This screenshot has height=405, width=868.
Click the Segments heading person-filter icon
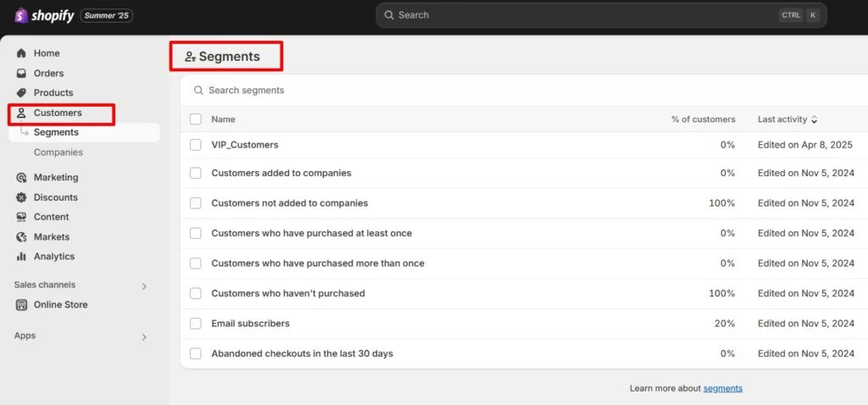point(191,57)
